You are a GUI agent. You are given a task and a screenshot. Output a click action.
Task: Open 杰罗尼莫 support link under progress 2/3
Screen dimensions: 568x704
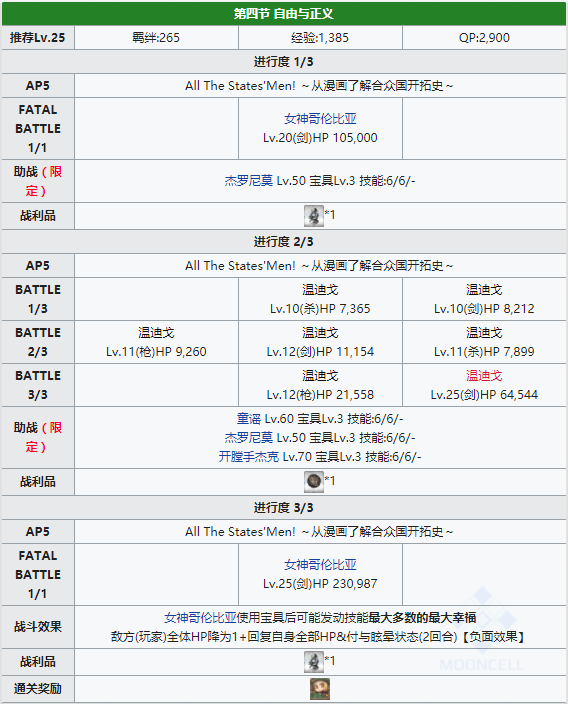point(248,437)
